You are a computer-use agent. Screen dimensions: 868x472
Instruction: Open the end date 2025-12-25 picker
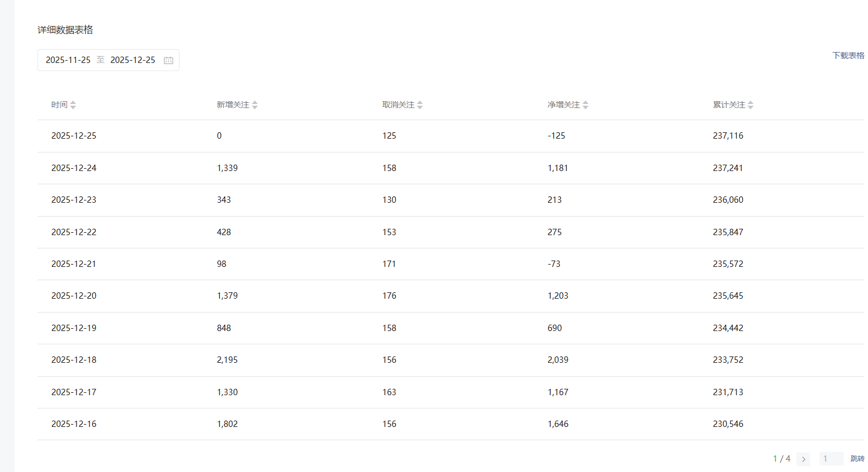coord(133,60)
